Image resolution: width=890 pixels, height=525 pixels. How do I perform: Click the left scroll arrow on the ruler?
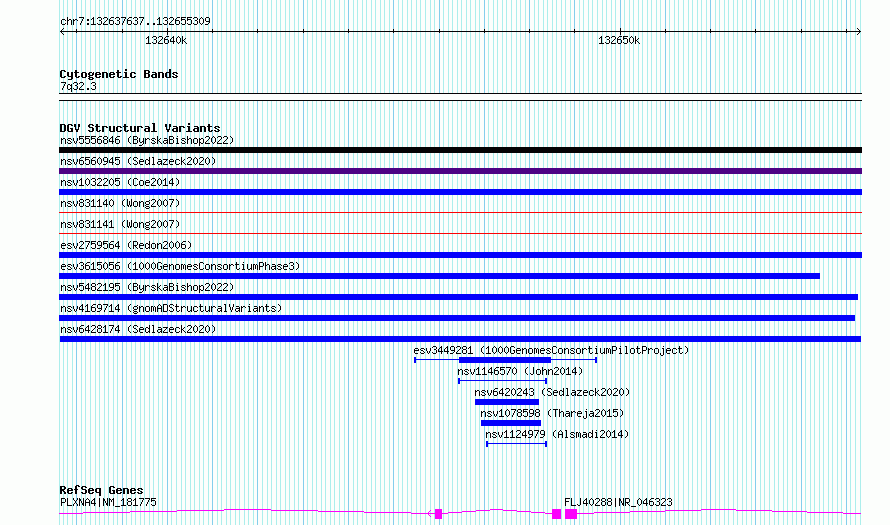pos(62,32)
